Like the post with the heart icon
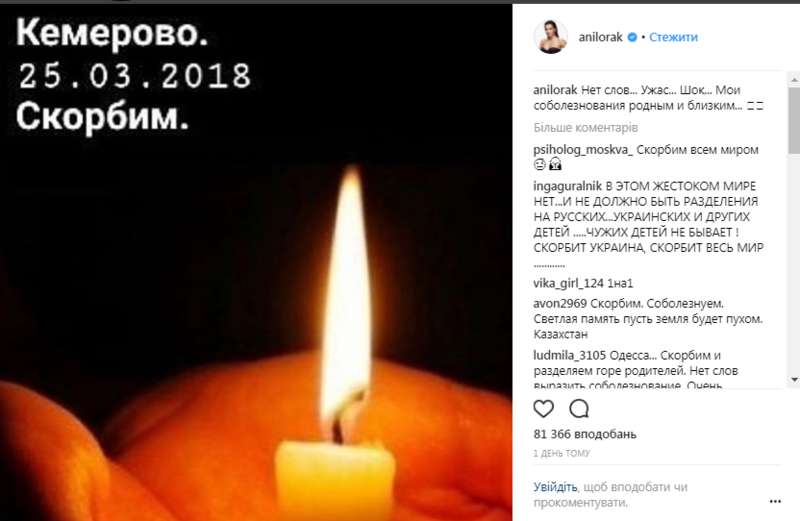This screenshot has width=800, height=521. 543,409
